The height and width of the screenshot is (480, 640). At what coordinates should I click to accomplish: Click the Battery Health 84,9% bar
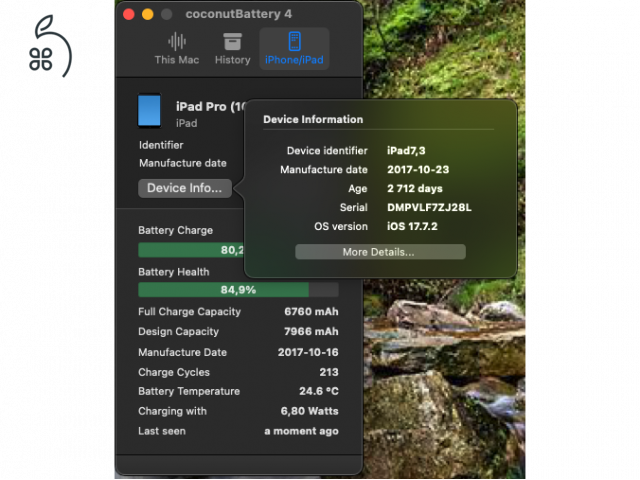pos(238,290)
